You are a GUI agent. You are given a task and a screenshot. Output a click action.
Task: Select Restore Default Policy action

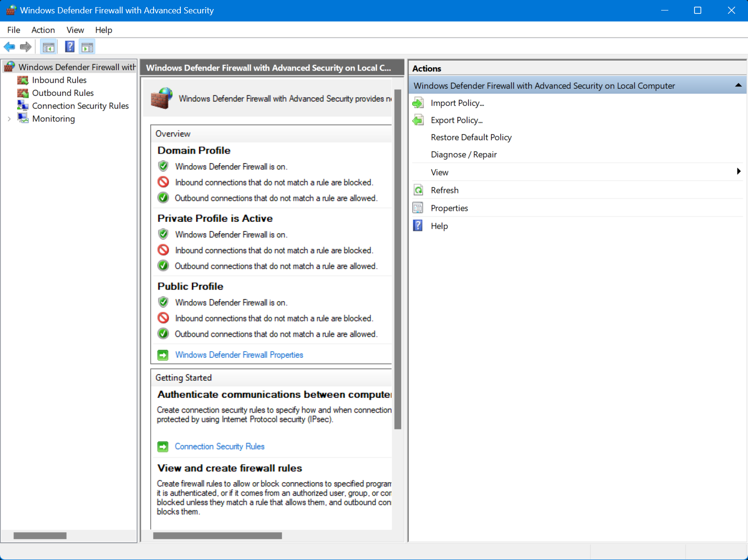point(471,137)
